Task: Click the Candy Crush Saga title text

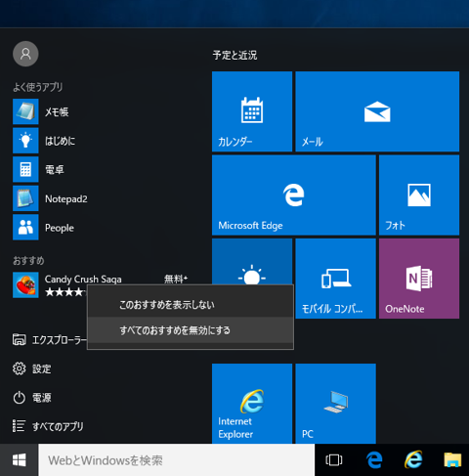Action: point(83,280)
